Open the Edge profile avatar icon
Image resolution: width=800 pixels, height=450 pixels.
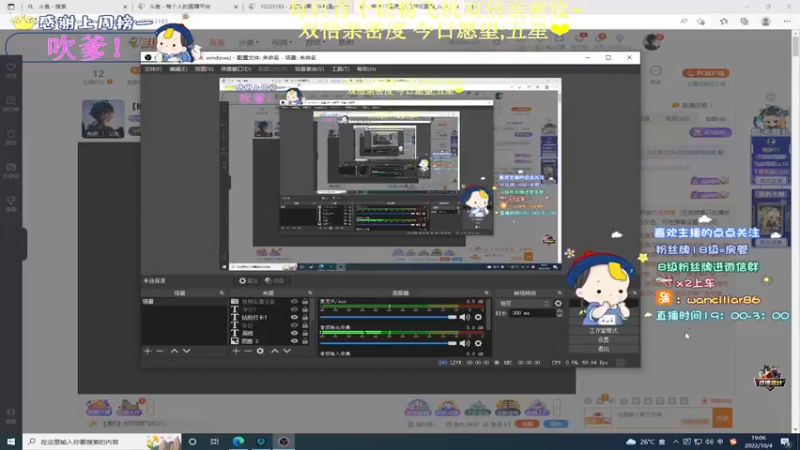[765, 21]
